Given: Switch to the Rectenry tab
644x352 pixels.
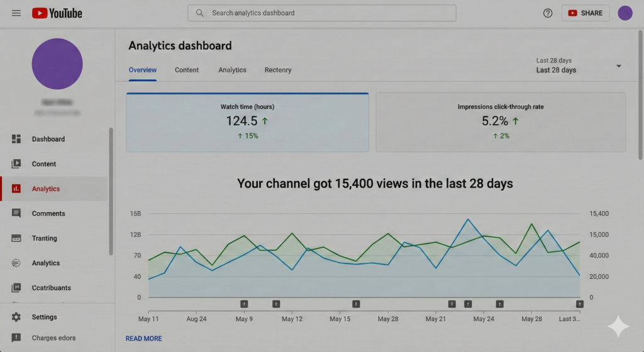Looking at the screenshot, I should (x=278, y=70).
